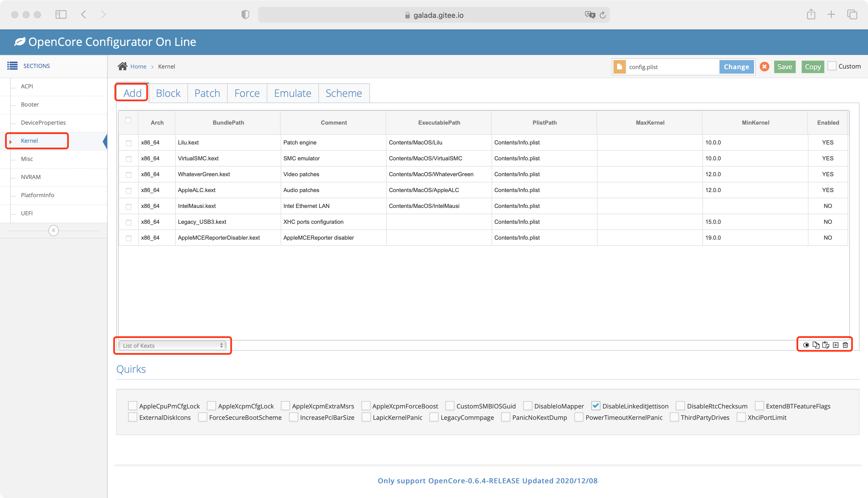
Task: Click the paste clipboard icon below the table
Action: pos(825,345)
